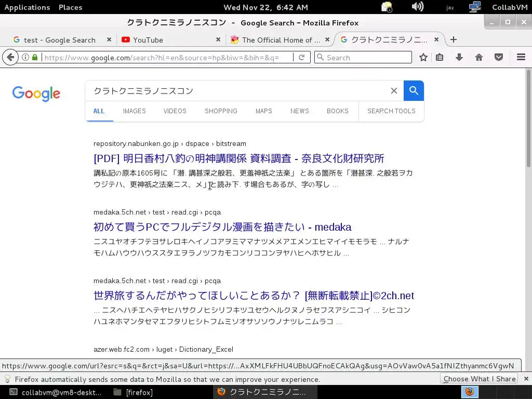Click Choose What I Share button
The height and width of the screenshot is (399, 532).
479,379
